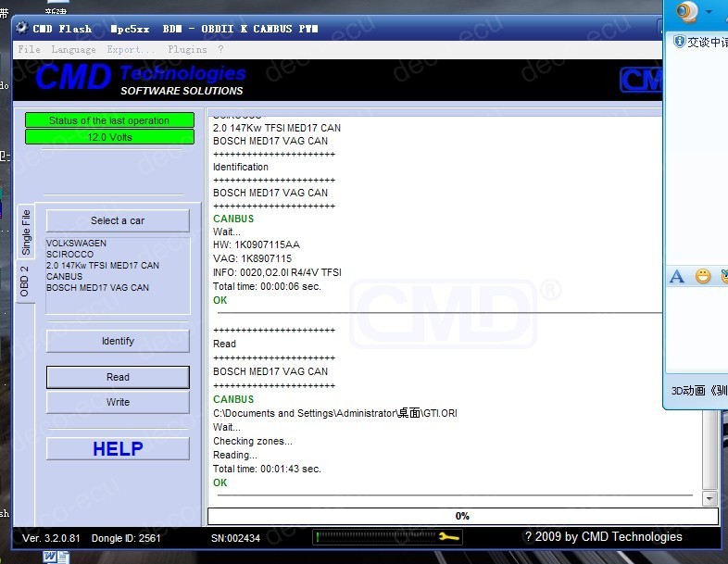Click the CMD Flash gear icon in title bar
This screenshot has width=728, height=564.
pyautogui.click(x=22, y=28)
